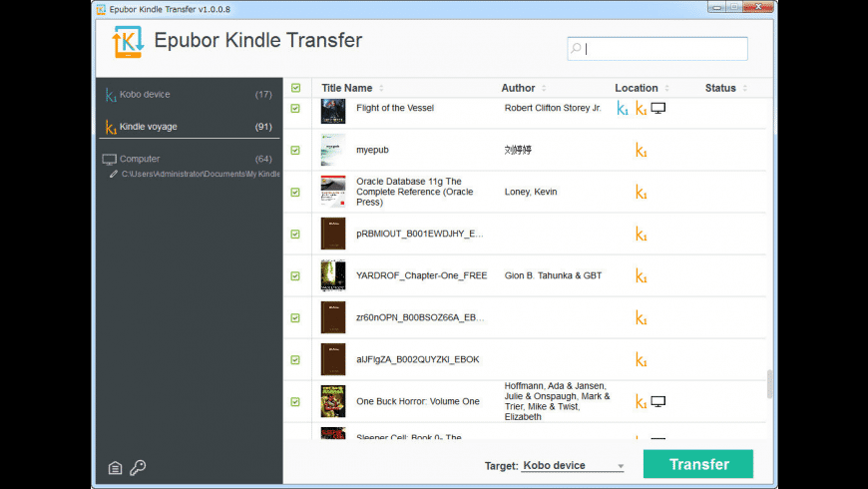Click the search magnifier icon

coord(577,48)
